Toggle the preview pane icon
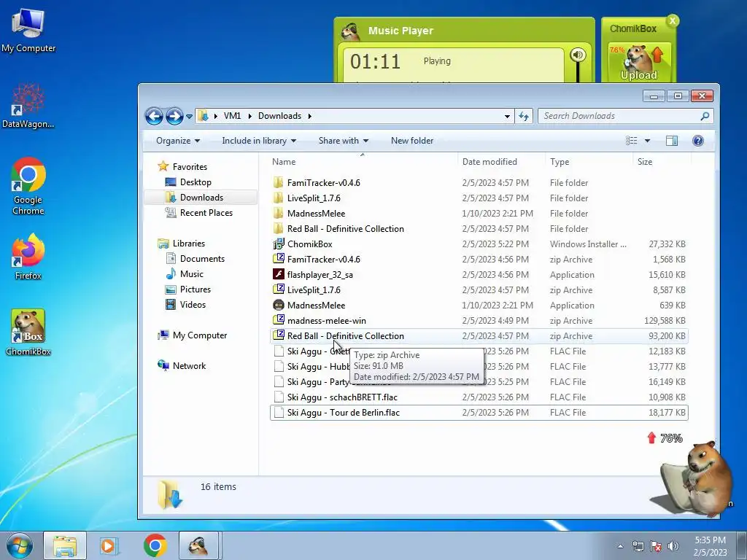The image size is (747, 560). tap(672, 141)
